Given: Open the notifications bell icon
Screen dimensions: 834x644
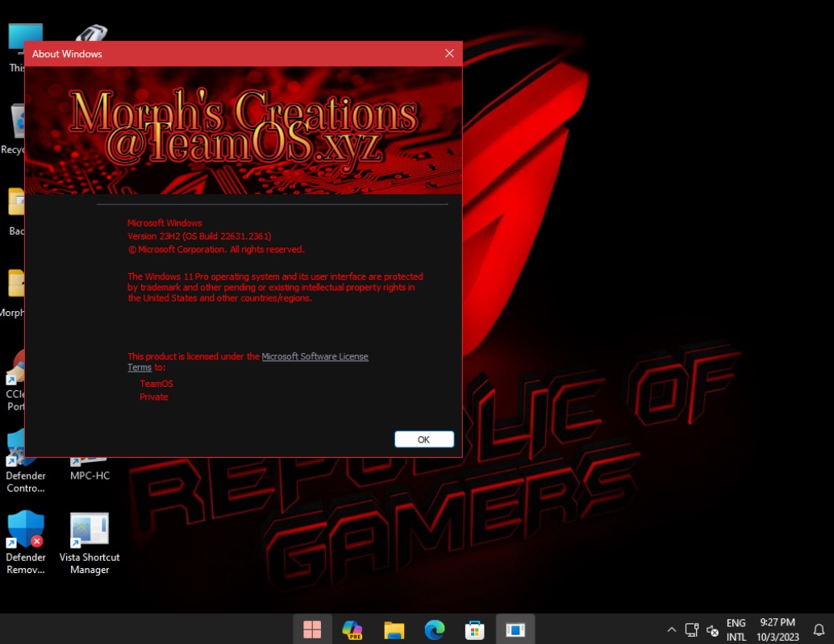Looking at the screenshot, I should click(819, 629).
